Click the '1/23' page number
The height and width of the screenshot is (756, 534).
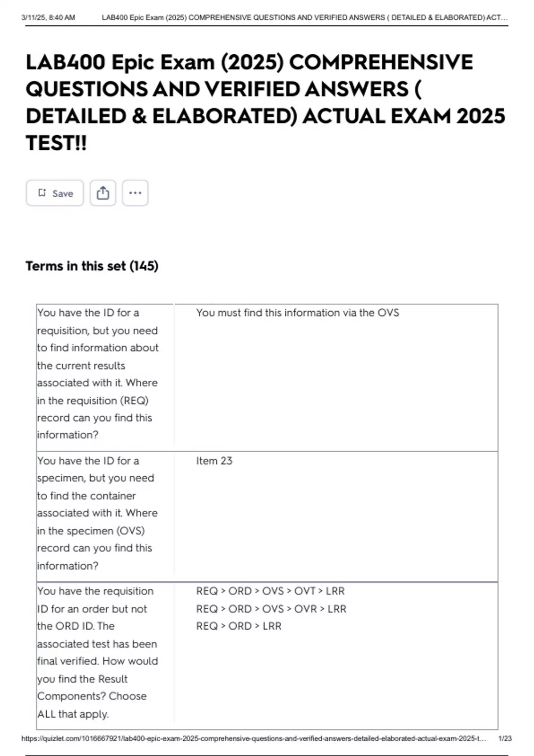pos(505,738)
